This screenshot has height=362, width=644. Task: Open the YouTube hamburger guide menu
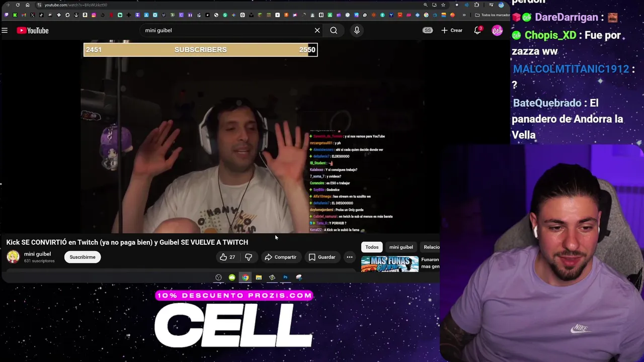tap(5, 31)
